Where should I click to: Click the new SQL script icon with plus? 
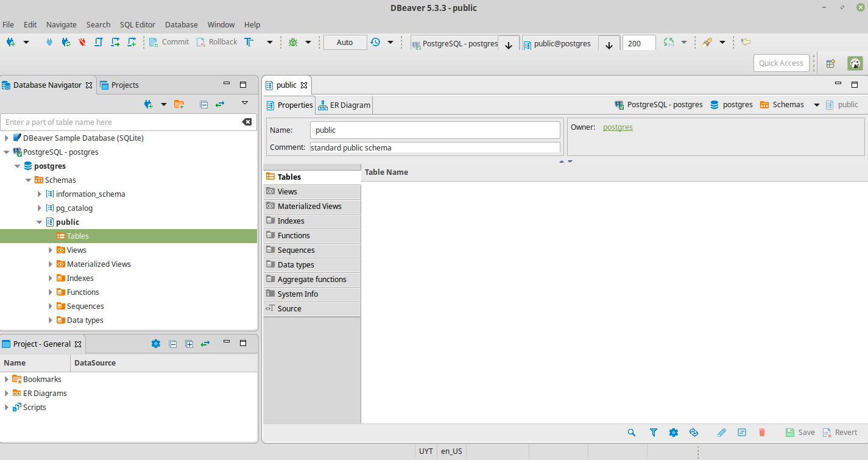pyautogui.click(x=132, y=42)
